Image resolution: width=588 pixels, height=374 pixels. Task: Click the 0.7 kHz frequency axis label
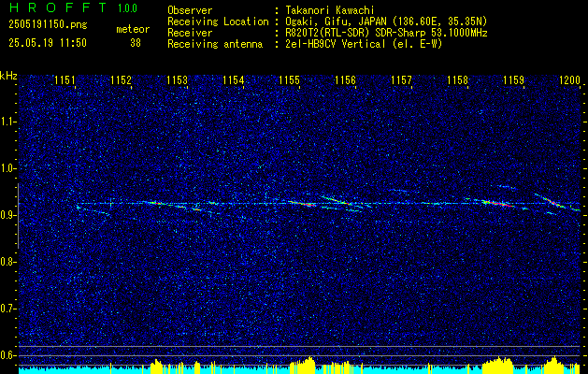8,309
